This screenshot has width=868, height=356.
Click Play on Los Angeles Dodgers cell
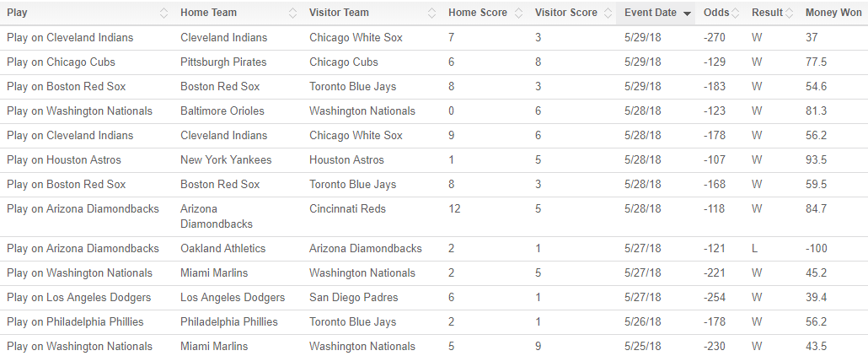(78, 297)
